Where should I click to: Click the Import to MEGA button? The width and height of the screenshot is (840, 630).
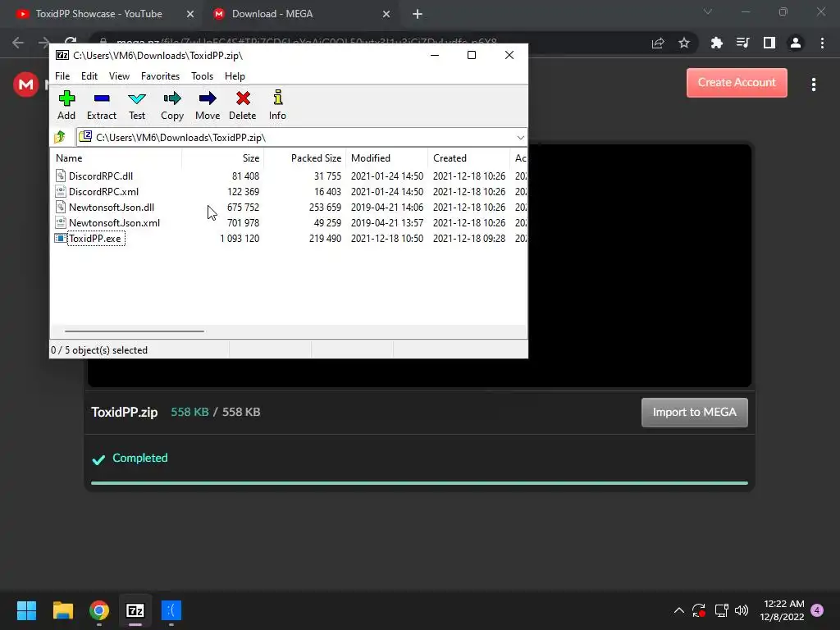click(x=694, y=412)
